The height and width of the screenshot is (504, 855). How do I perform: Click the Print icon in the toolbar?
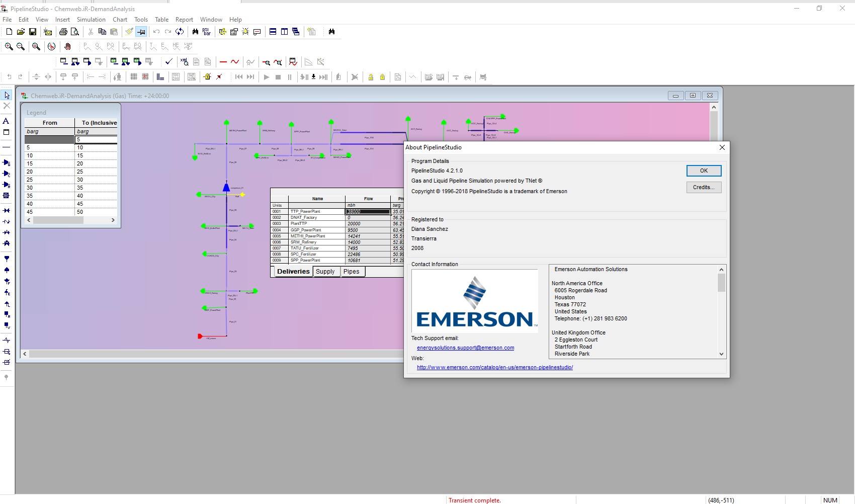pyautogui.click(x=63, y=32)
